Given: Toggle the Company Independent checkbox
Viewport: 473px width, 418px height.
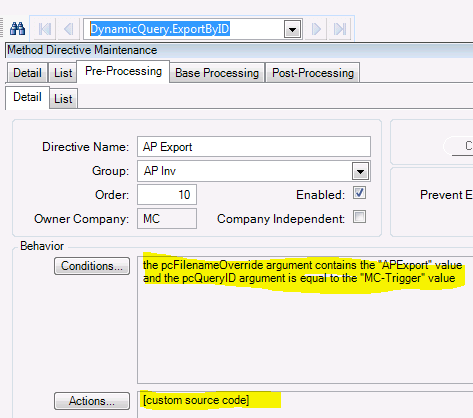Looking at the screenshot, I should (x=359, y=217).
